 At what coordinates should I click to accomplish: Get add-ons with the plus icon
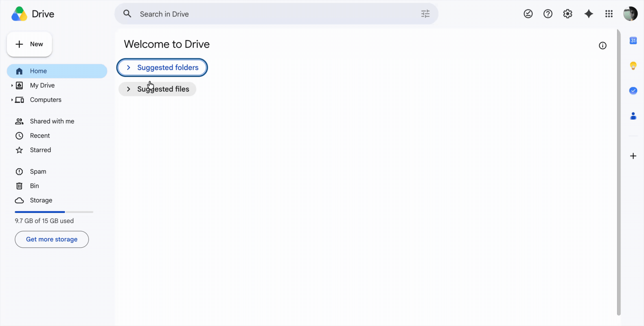coord(633,156)
